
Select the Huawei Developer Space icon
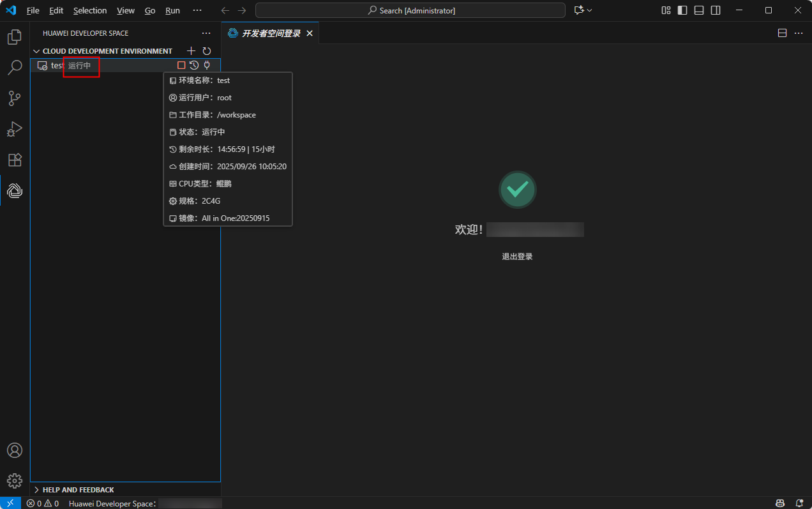[x=15, y=190]
